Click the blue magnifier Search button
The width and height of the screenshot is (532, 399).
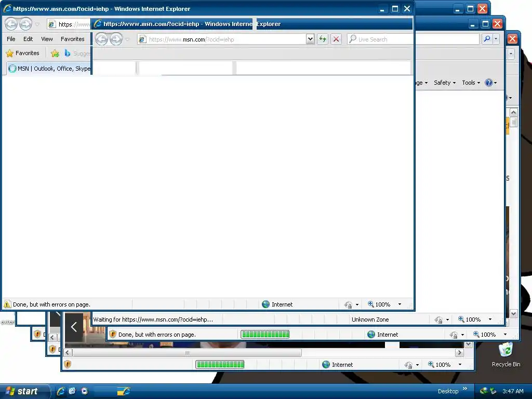487,38
